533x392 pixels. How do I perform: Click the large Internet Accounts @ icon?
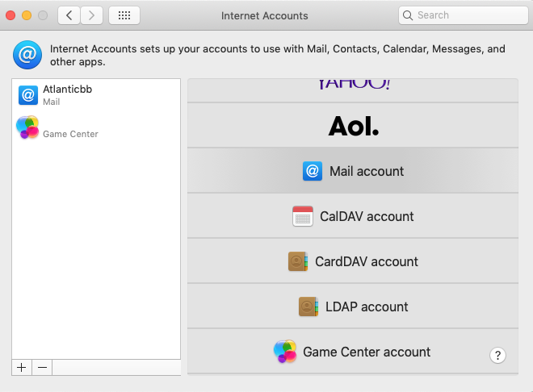pyautogui.click(x=27, y=55)
